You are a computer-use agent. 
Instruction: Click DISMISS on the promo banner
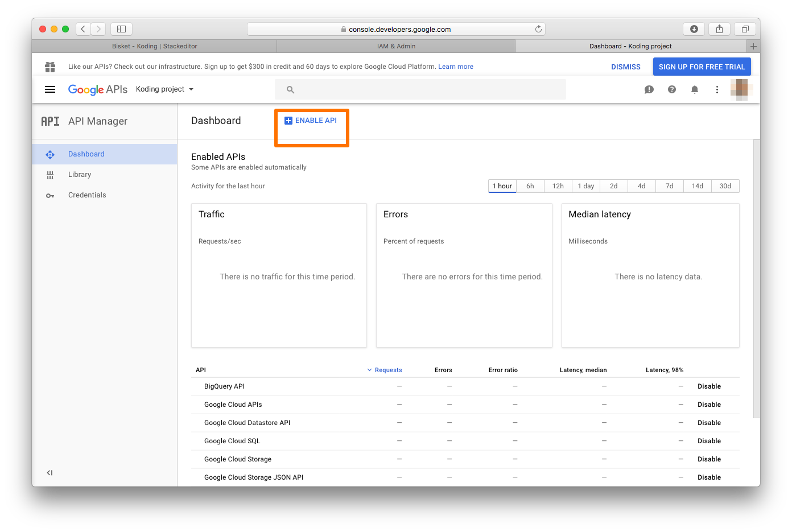pyautogui.click(x=626, y=67)
